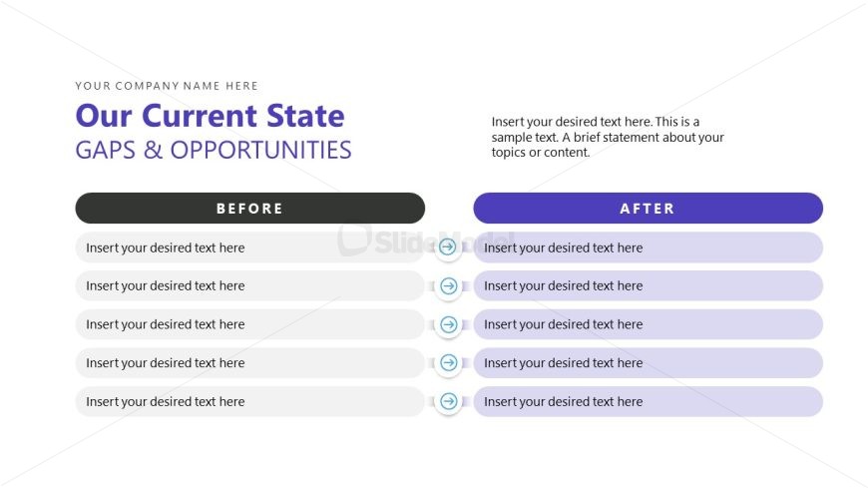Image resolution: width=868 pixels, height=488 pixels.
Task: Click the second gray row under BEFORE
Action: [249, 286]
